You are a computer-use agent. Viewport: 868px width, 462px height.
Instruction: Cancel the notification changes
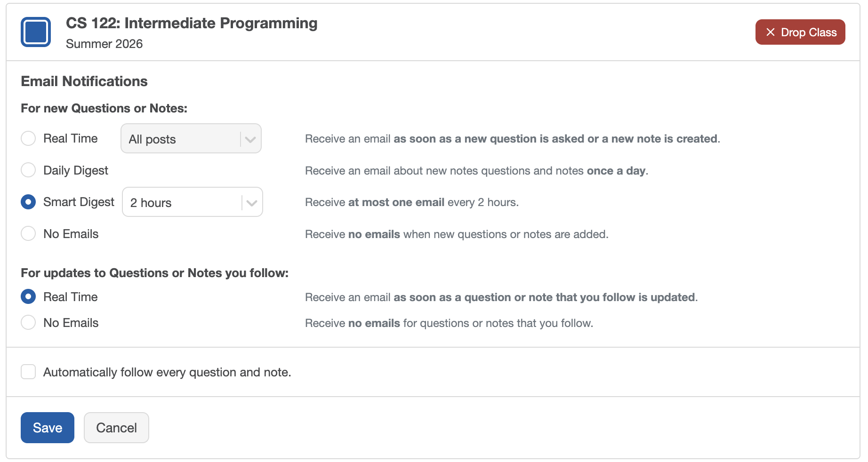tap(116, 428)
